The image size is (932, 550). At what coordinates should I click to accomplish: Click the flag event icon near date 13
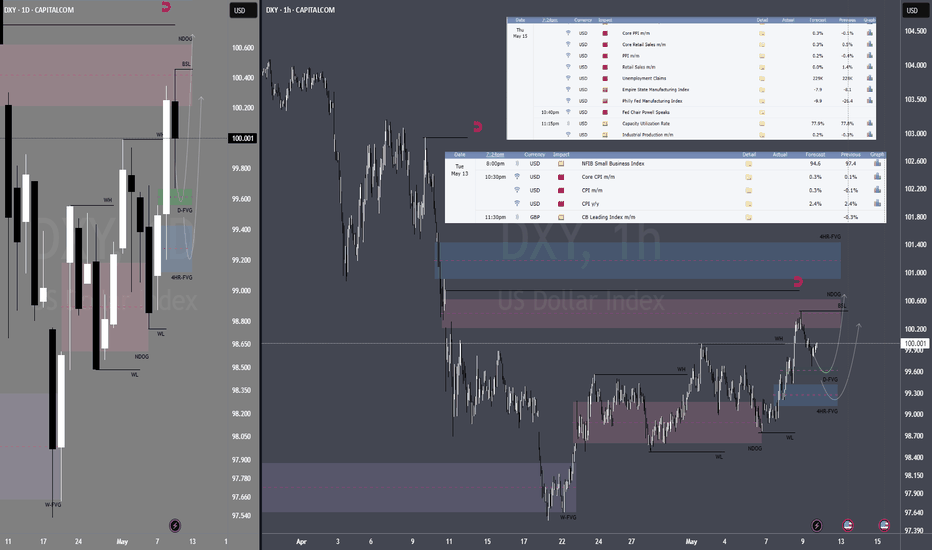coord(848,525)
